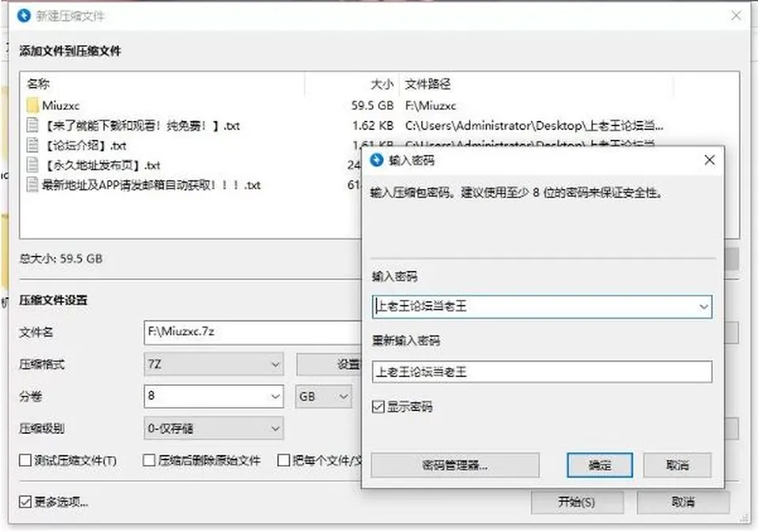Select the 【永久地址发布页】.txt file name
758x532 pixels.
(x=102, y=165)
